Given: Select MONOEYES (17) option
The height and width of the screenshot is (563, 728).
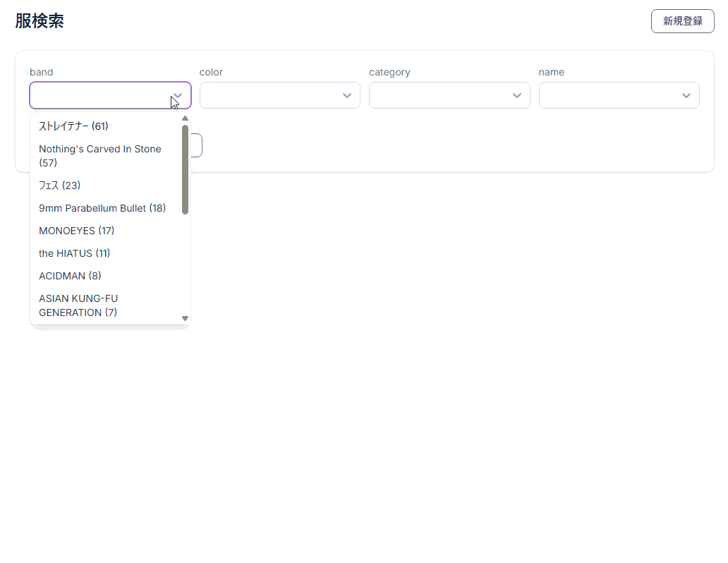Looking at the screenshot, I should (107, 231).
